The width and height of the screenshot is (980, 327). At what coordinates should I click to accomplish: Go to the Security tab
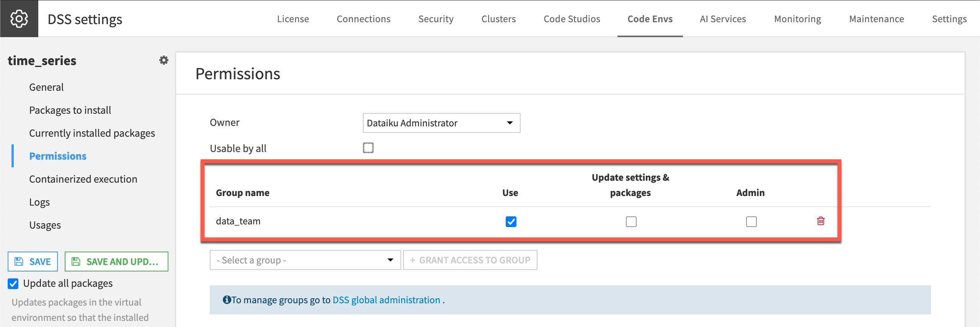tap(436, 19)
